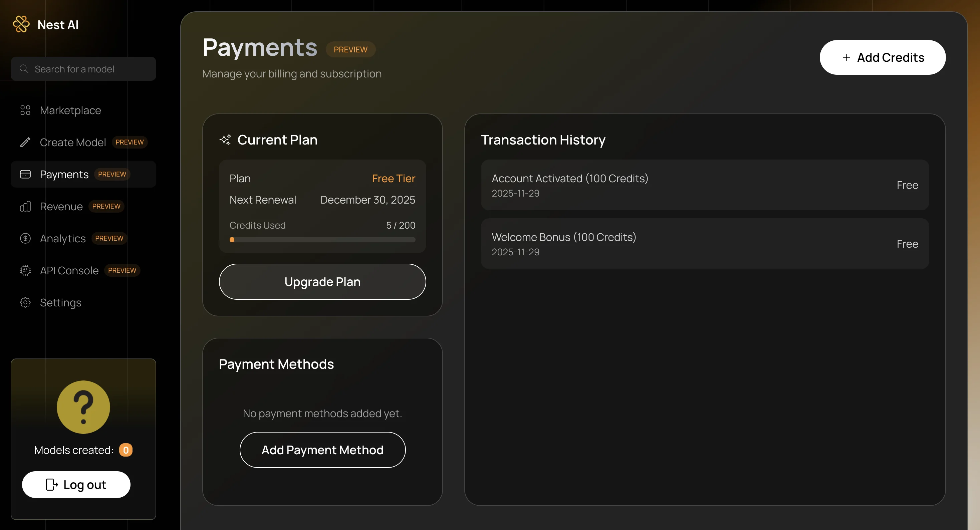
Task: Click the Create Model pencil icon
Action: (x=25, y=142)
